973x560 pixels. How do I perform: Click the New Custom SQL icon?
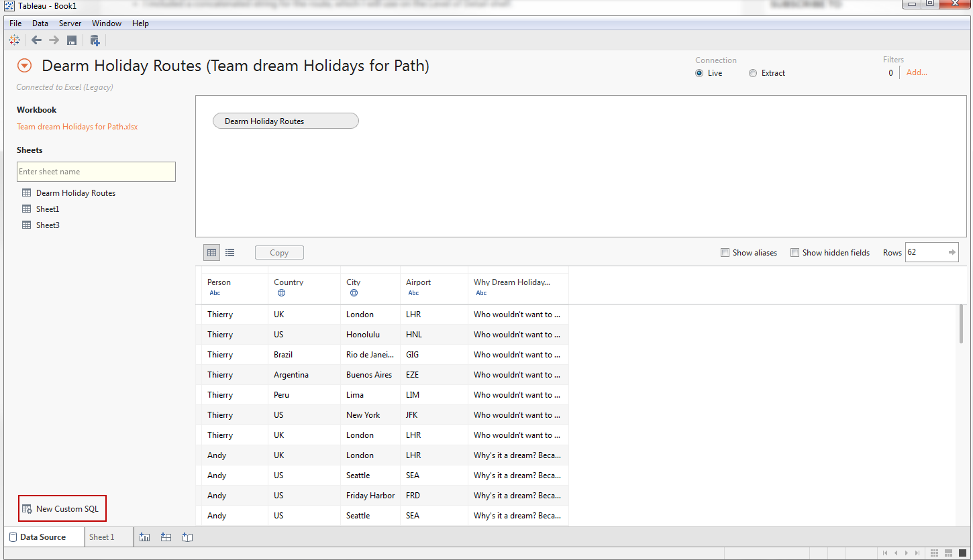tap(27, 509)
